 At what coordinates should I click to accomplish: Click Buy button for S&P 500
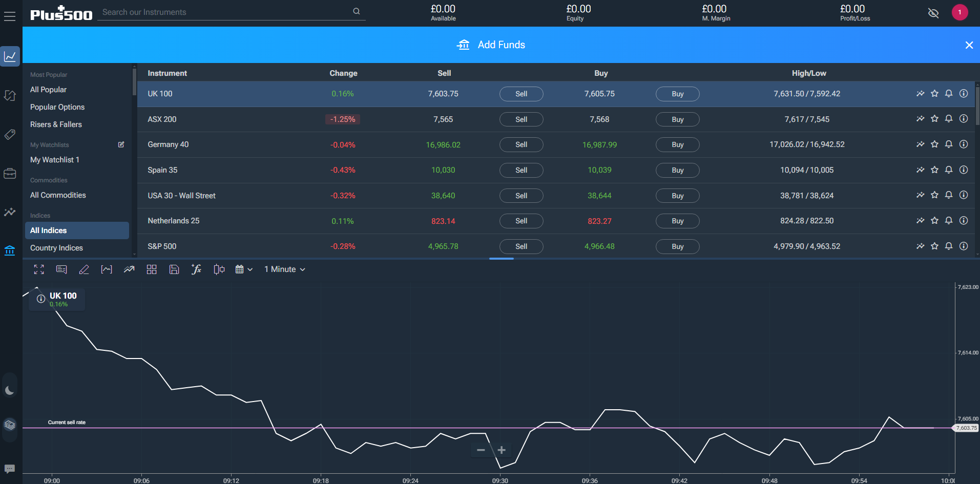[x=677, y=246]
